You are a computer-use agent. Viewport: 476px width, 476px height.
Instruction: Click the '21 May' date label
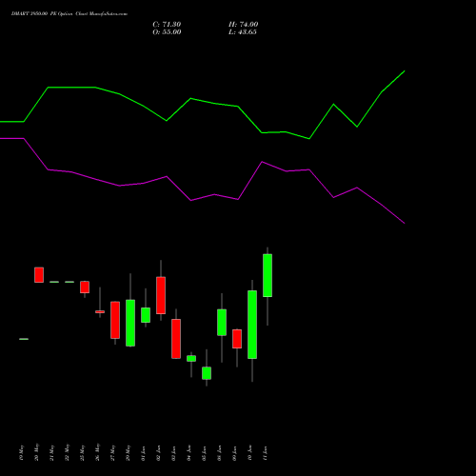(51, 452)
